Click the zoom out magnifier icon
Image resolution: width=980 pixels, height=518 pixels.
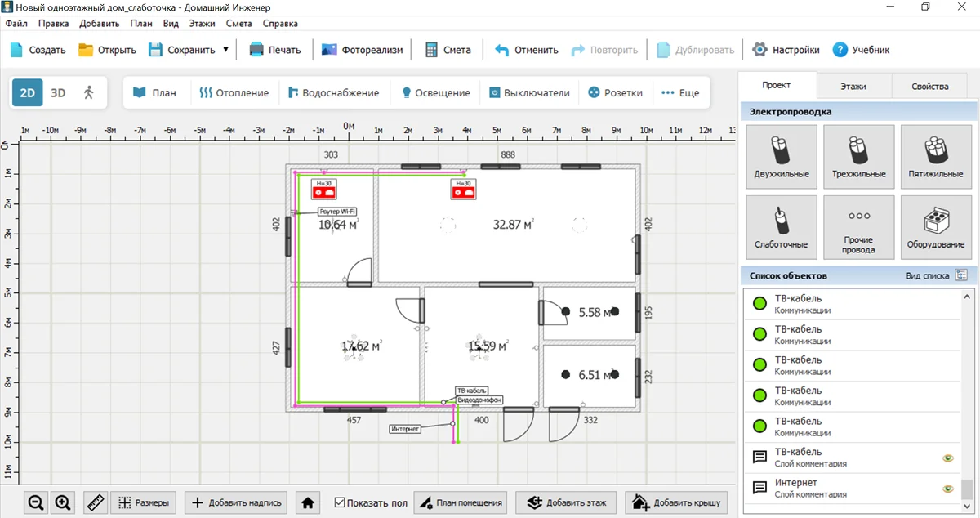[x=36, y=503]
